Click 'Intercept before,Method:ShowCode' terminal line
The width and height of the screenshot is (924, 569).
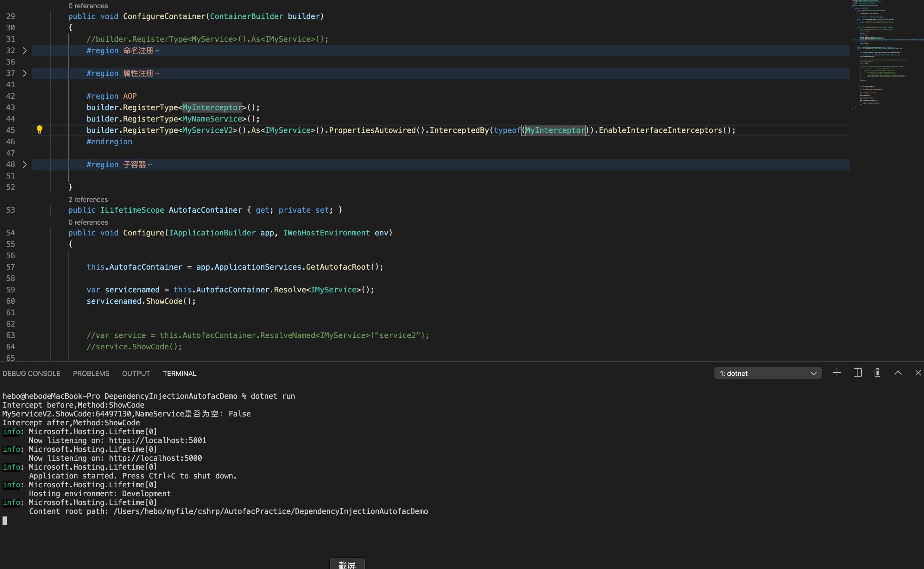pyautogui.click(x=73, y=405)
